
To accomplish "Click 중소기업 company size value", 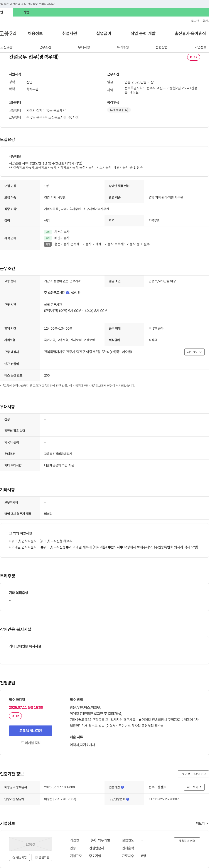I will click(95, 856).
